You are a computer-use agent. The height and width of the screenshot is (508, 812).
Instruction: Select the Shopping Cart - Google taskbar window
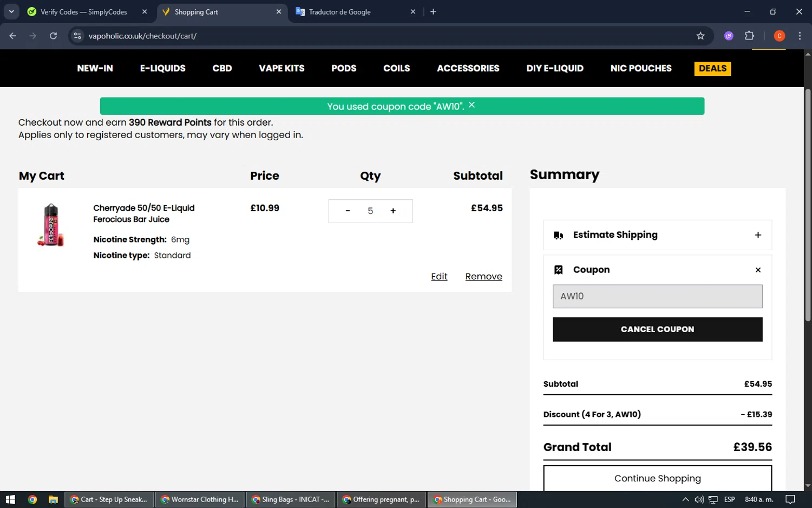(473, 499)
